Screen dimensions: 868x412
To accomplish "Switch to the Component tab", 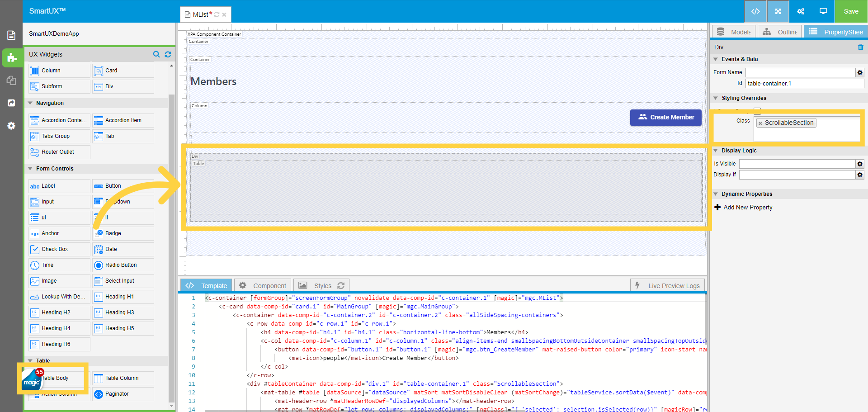I will pyautogui.click(x=262, y=285).
